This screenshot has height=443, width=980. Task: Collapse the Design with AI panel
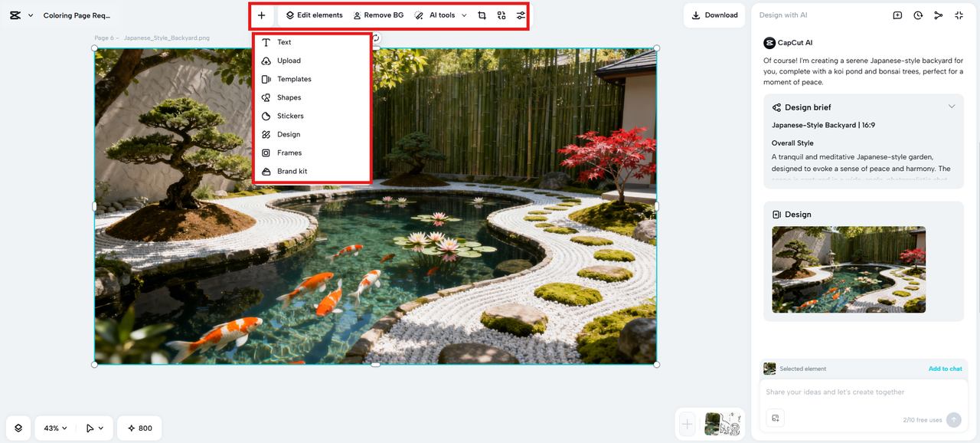coord(959,15)
